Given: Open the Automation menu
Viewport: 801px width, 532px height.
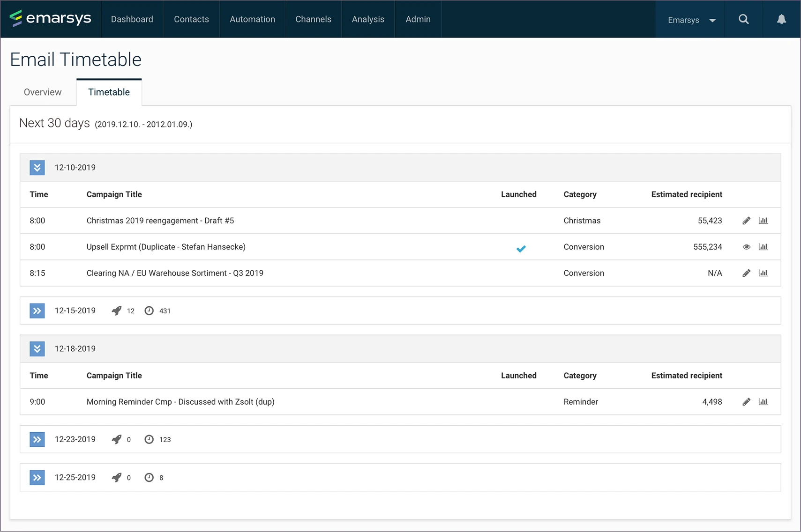Looking at the screenshot, I should (x=252, y=19).
